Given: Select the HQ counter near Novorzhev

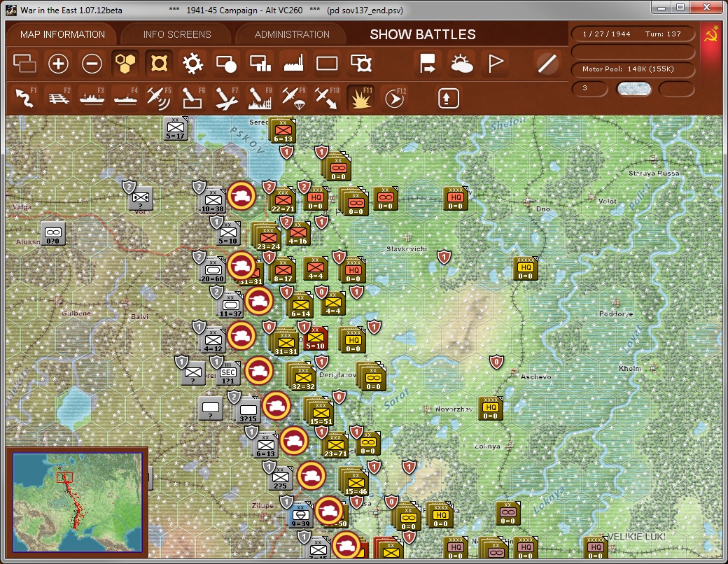Looking at the screenshot, I should (x=491, y=408).
